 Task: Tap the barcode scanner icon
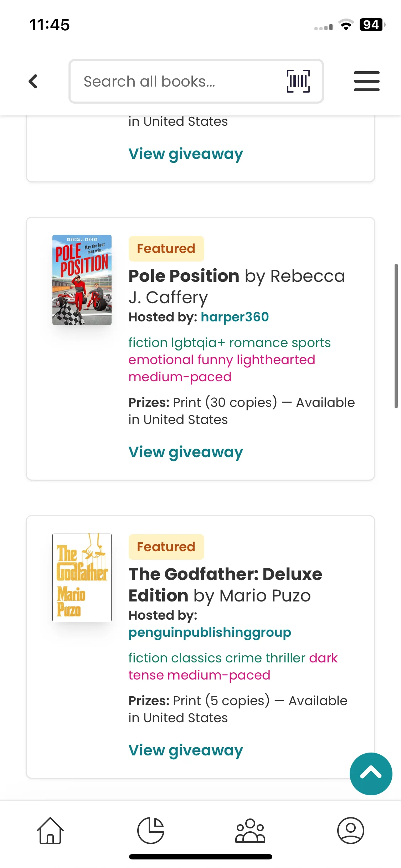click(x=298, y=81)
